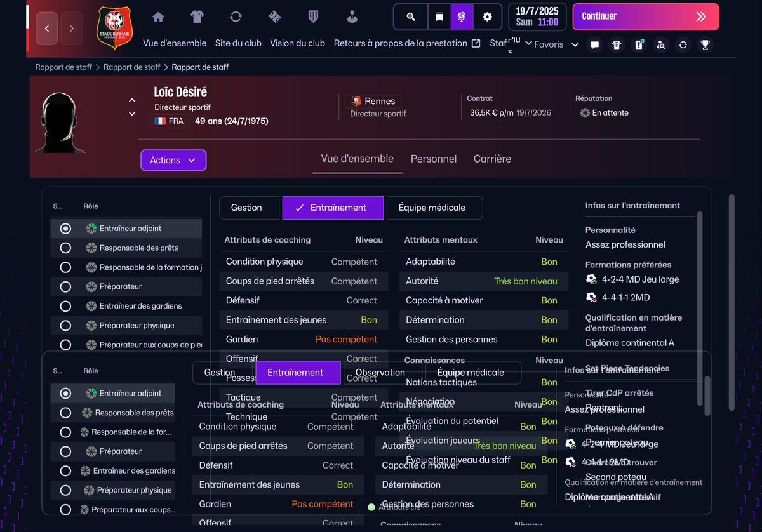Click the Stade Rennais club crest

click(x=114, y=29)
